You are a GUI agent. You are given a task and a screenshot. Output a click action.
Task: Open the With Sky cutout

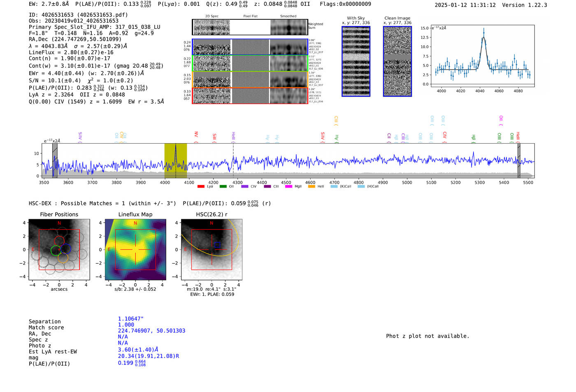[356, 61]
